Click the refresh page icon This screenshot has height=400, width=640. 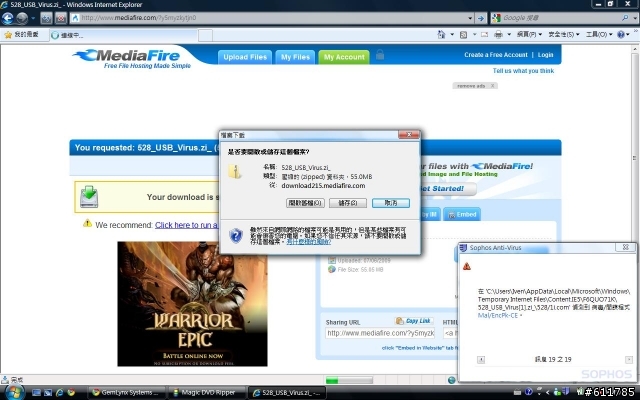(47, 18)
